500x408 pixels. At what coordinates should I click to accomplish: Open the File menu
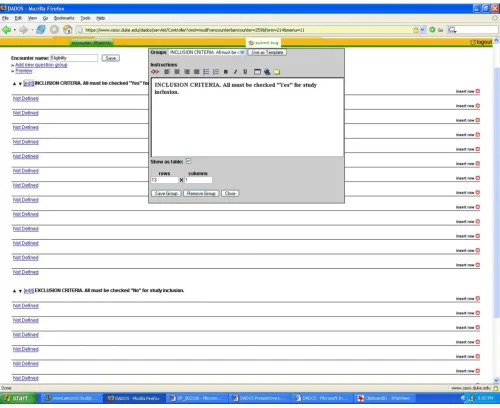pyautogui.click(x=5, y=18)
